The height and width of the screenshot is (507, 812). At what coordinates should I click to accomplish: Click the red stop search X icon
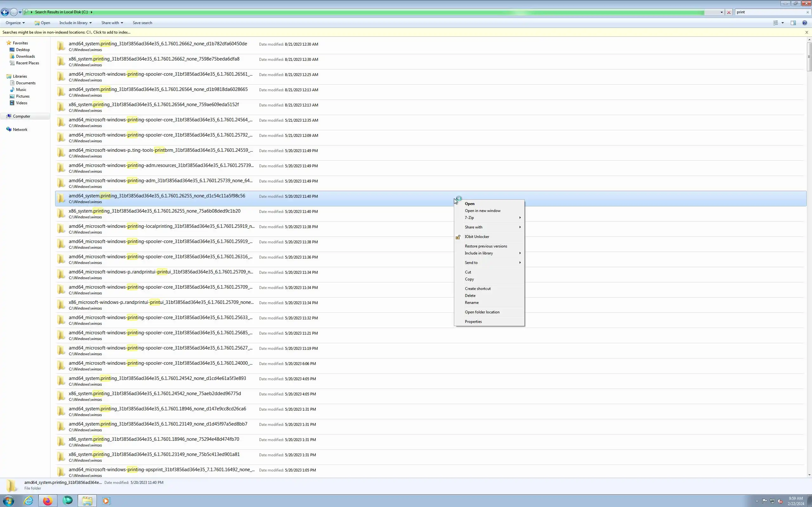coord(729,12)
